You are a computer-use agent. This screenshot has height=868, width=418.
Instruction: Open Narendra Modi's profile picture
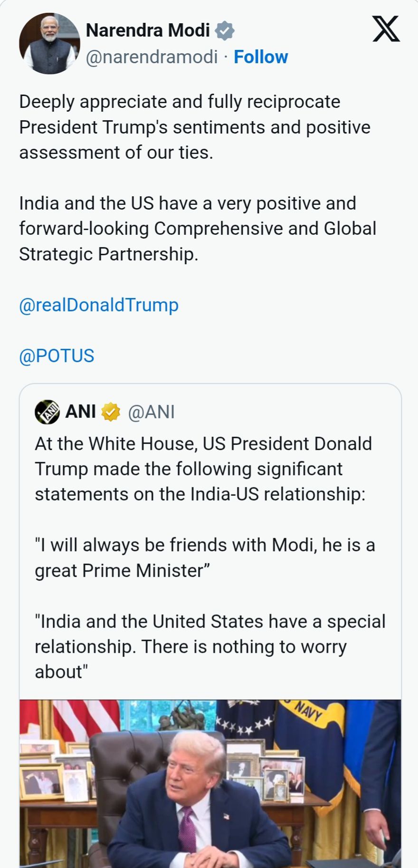49,44
